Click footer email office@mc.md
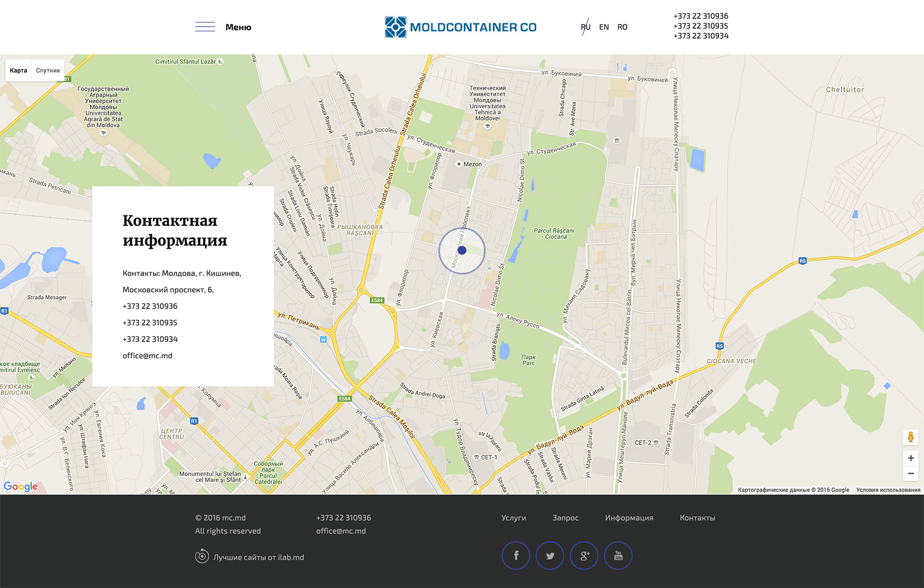Screen dimensions: 924x588 point(341,531)
